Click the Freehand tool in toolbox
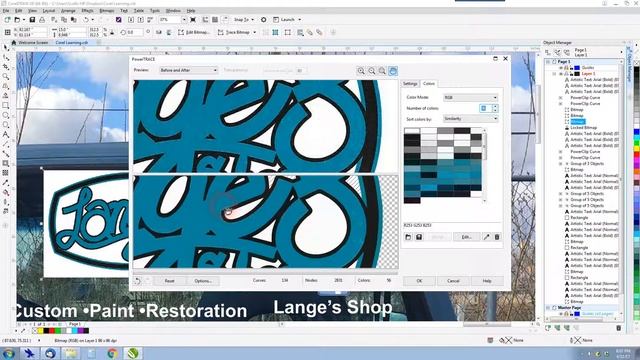Image resolution: width=640 pixels, height=360 pixels. (x=6, y=86)
